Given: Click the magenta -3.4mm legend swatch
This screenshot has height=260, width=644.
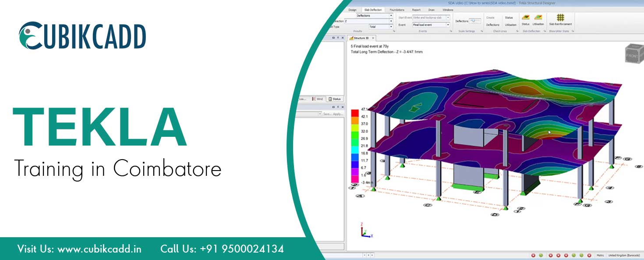Looking at the screenshot, I should tap(355, 180).
